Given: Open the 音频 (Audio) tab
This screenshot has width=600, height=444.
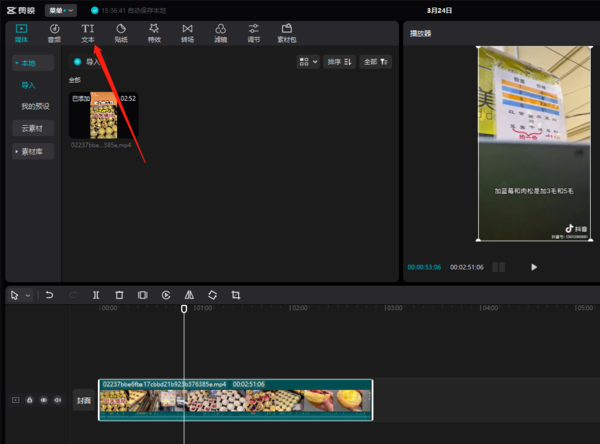Looking at the screenshot, I should coord(54,33).
